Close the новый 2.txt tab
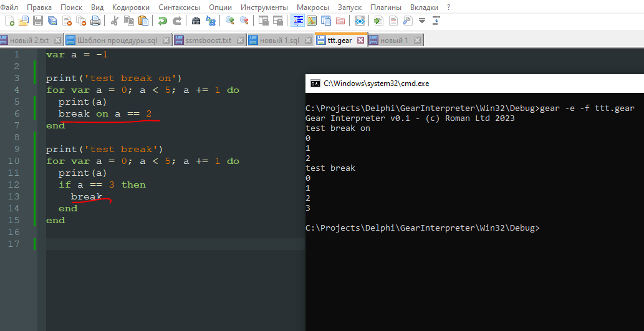Screen dimensions: 644x331 (x=57, y=41)
